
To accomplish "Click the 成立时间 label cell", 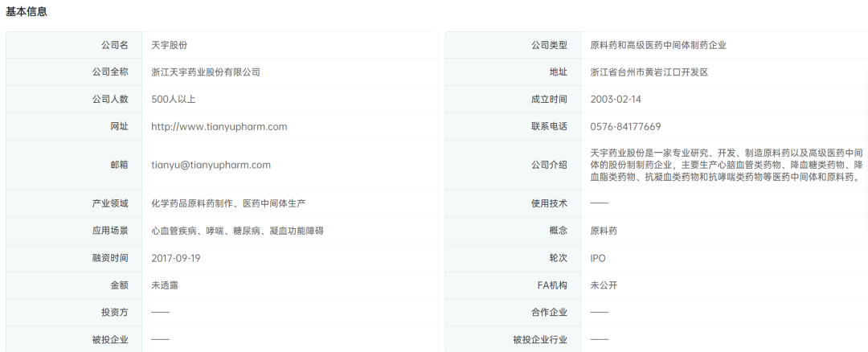I will [x=513, y=100].
